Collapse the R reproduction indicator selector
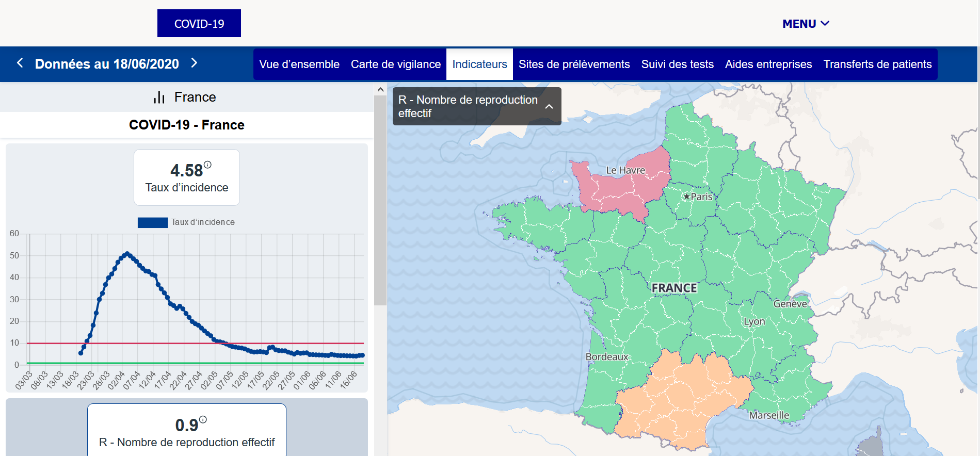The height and width of the screenshot is (456, 980). [x=549, y=106]
